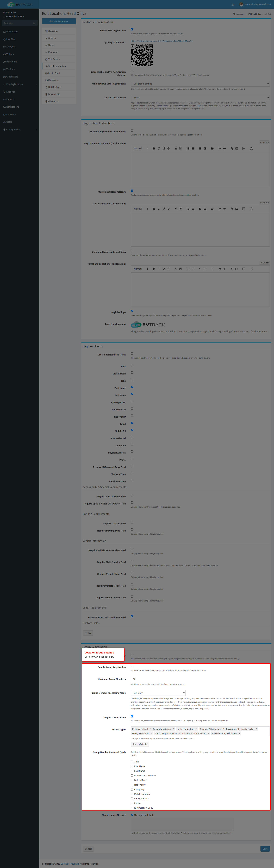The height and width of the screenshot is (868, 274).
Task: Go to the Kiosk App tab
Action: [59, 80]
